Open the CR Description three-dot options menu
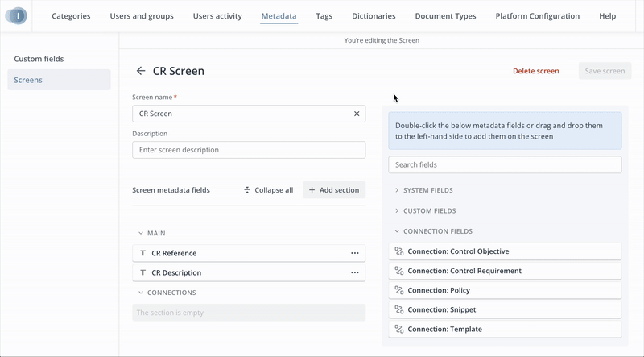644x357 pixels. [354, 272]
